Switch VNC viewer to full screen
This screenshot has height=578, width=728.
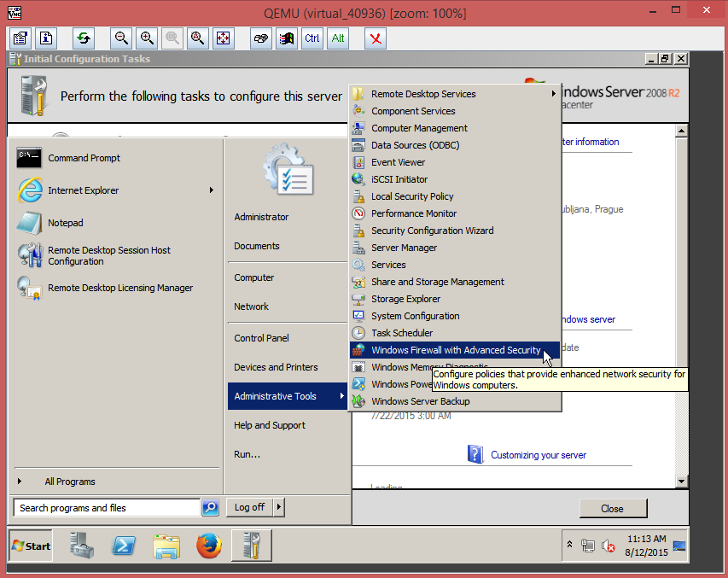224,38
